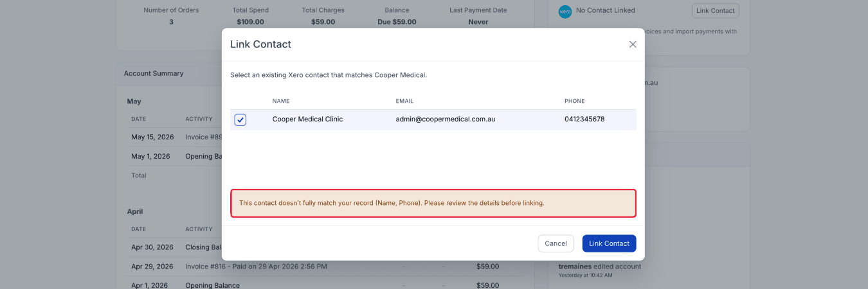Click the Apr 1, 2026 Opening Balance row

[x=325, y=285]
